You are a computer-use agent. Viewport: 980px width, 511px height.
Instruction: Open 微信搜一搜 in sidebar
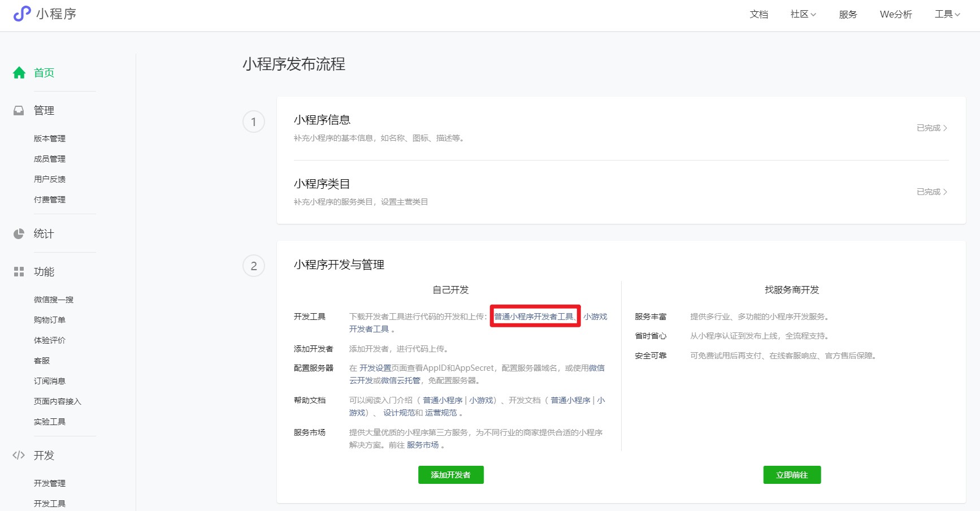pyautogui.click(x=54, y=300)
